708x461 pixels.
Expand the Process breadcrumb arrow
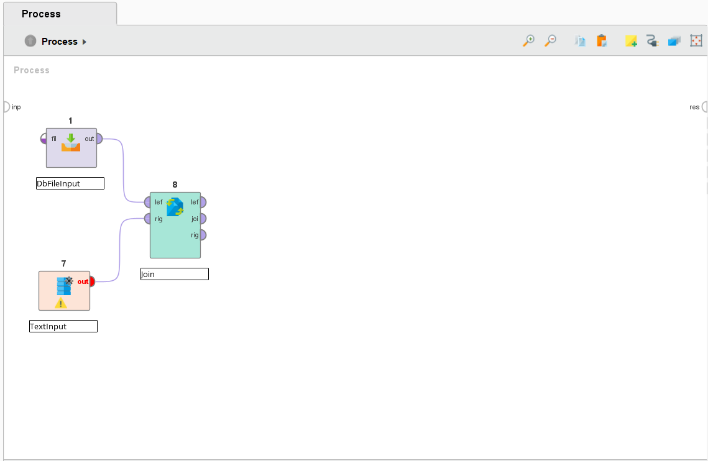coord(85,42)
